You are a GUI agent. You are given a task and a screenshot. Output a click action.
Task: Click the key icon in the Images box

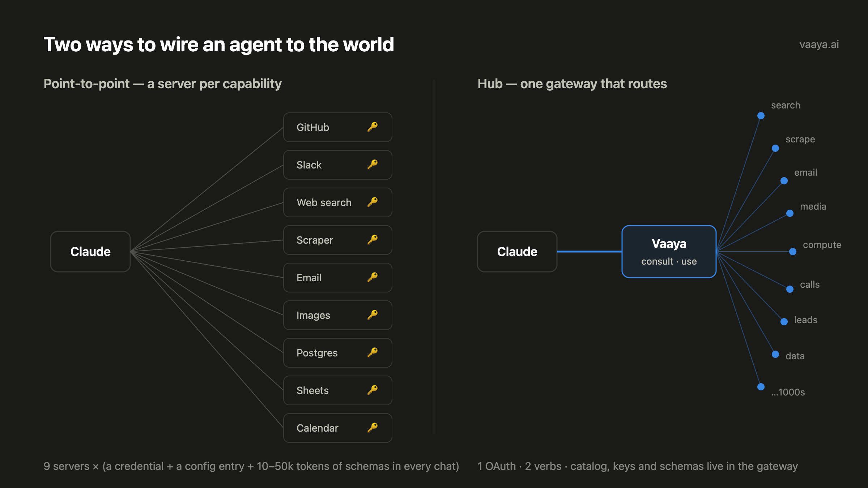point(373,315)
